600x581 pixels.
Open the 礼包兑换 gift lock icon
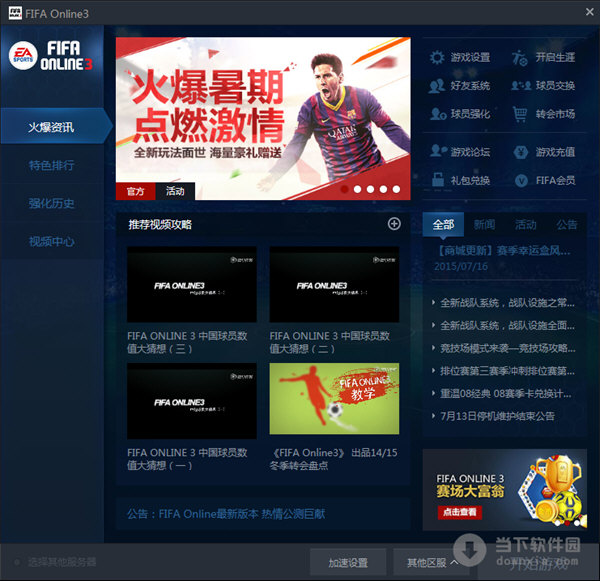(x=438, y=180)
